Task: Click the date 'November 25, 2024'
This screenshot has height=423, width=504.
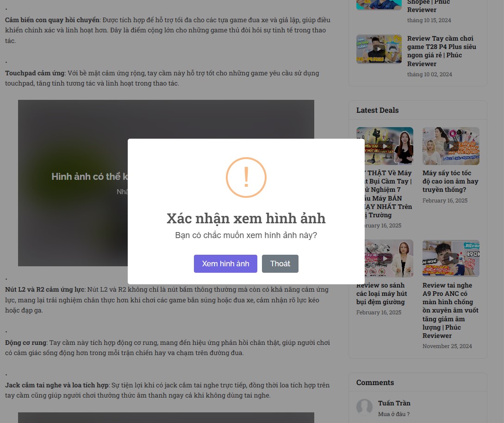Action: (x=447, y=346)
